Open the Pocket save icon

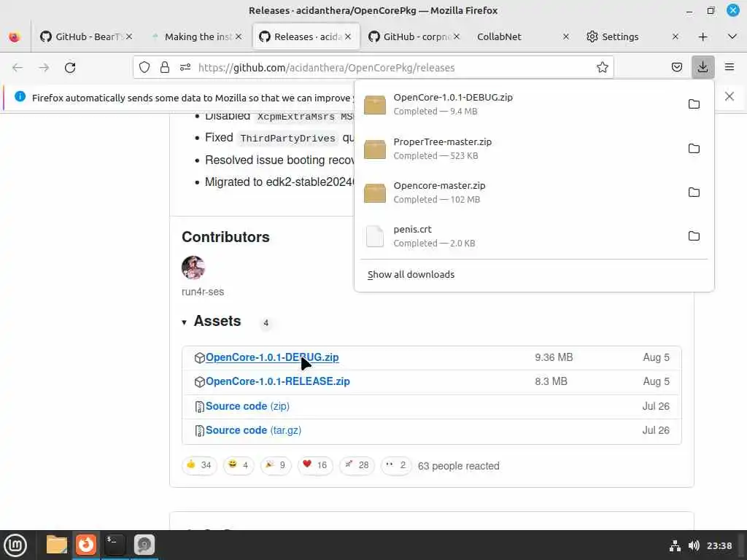click(676, 67)
